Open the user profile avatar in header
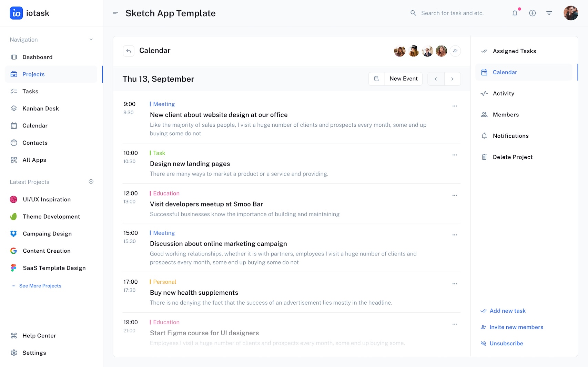The height and width of the screenshot is (367, 588). point(571,13)
